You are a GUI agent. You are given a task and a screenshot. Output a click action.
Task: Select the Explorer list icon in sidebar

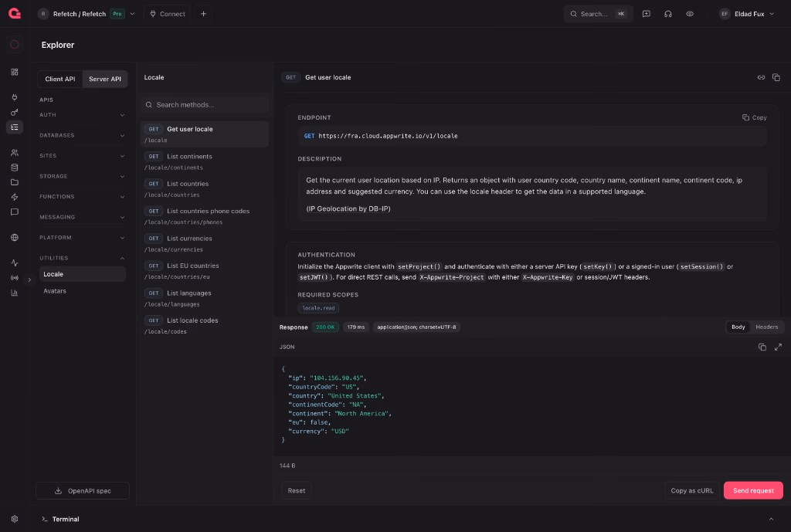pos(15,127)
